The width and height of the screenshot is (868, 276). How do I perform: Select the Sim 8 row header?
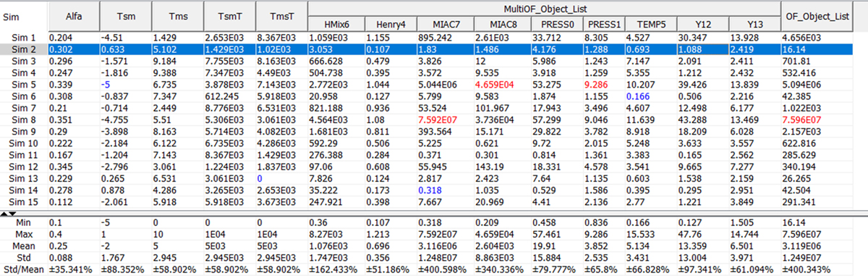(24, 120)
